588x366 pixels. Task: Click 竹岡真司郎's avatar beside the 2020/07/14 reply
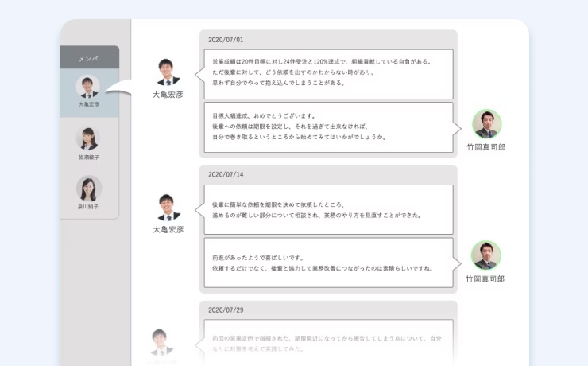485,255
